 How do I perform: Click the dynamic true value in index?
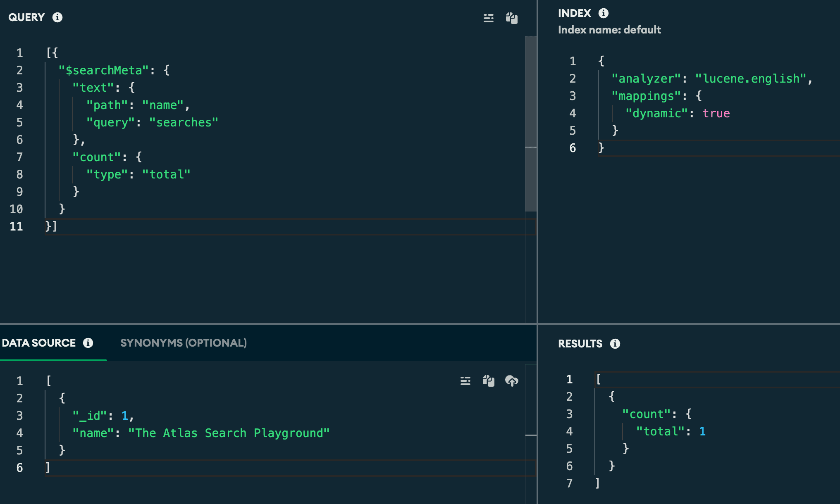tap(716, 114)
